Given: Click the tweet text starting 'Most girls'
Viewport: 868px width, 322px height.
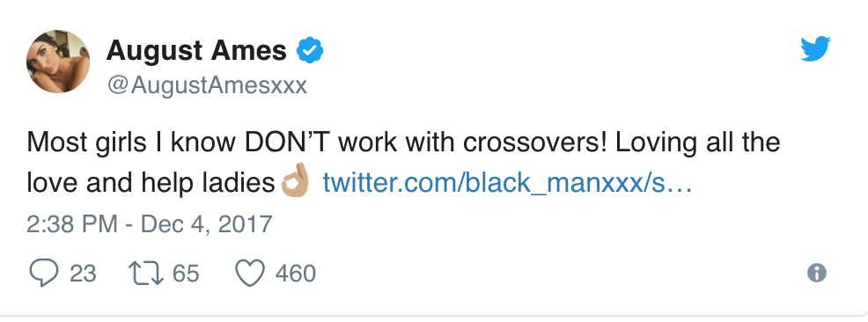Looking at the screenshot, I should pyautogui.click(x=403, y=163).
